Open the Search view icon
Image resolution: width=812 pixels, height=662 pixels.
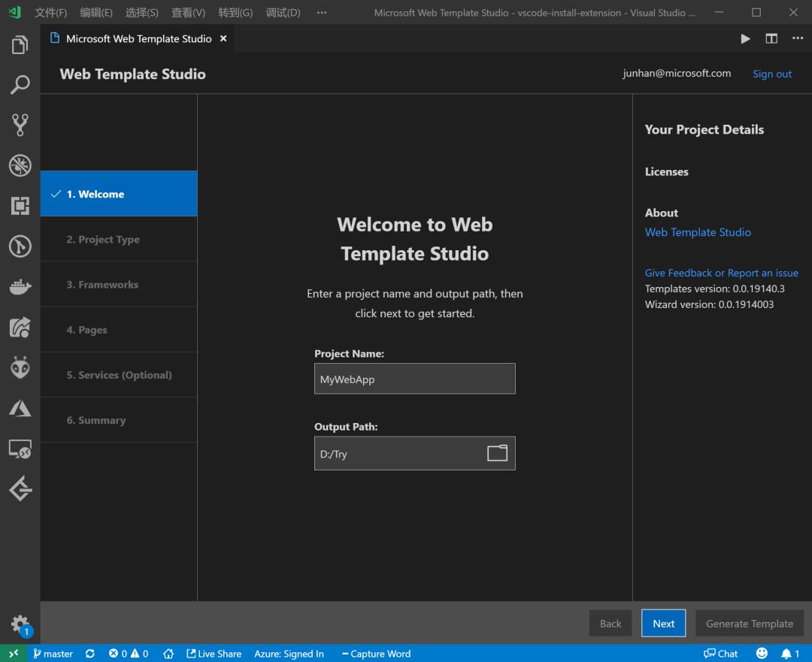[x=20, y=85]
